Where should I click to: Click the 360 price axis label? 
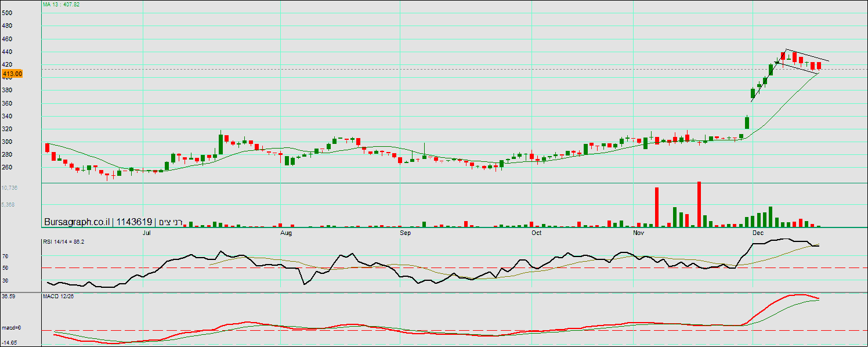click(x=7, y=103)
